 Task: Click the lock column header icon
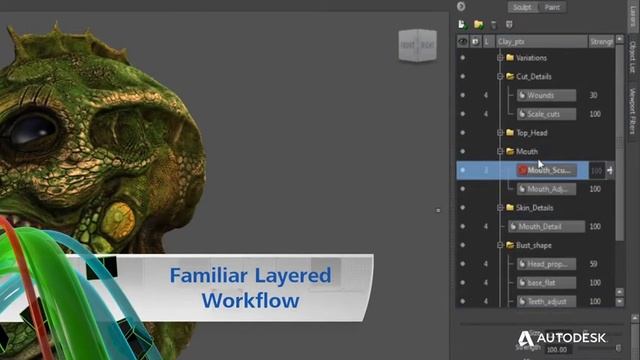pos(476,41)
